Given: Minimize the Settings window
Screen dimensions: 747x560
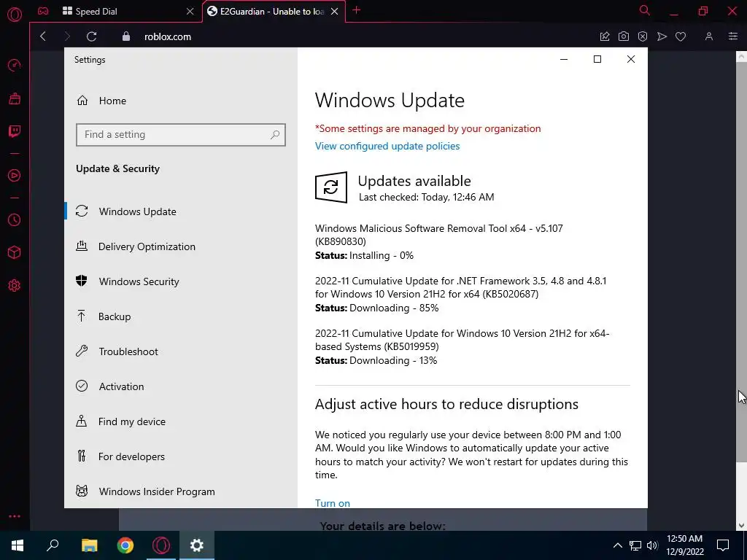Looking at the screenshot, I should pos(564,59).
